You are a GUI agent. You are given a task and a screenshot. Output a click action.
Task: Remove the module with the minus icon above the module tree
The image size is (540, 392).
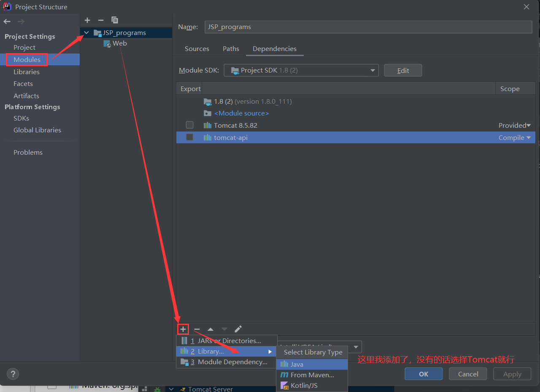(x=100, y=20)
